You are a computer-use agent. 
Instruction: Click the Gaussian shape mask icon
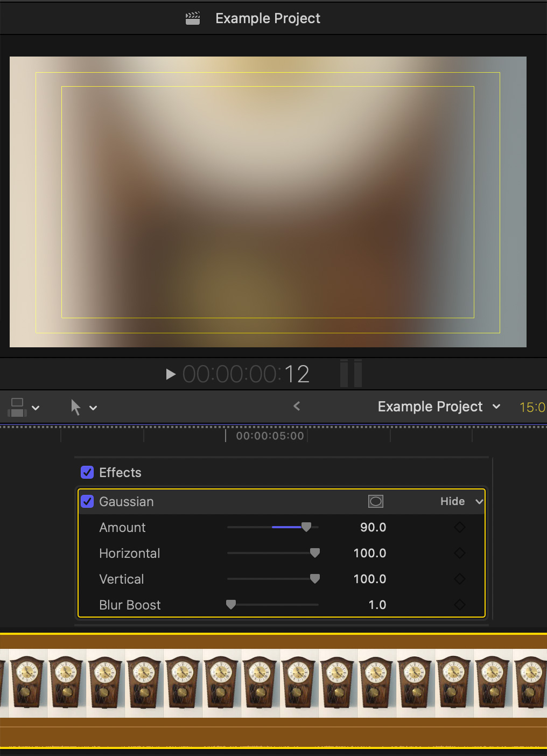(375, 501)
